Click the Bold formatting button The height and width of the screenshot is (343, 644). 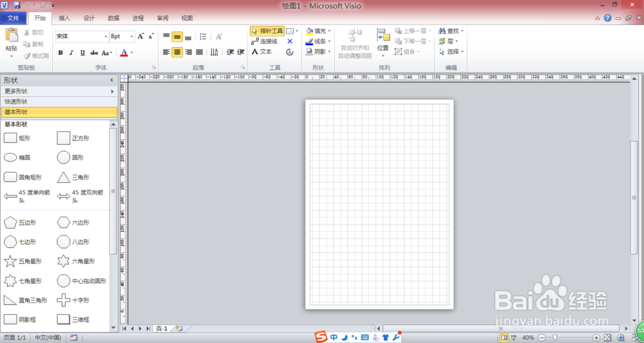coord(61,53)
